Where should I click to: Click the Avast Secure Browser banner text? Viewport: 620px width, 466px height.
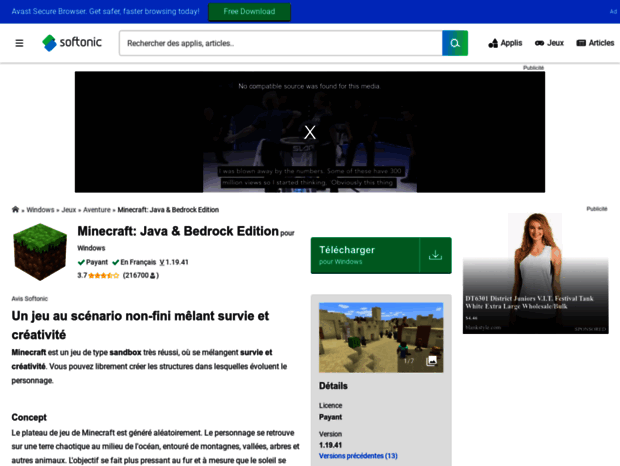point(105,11)
